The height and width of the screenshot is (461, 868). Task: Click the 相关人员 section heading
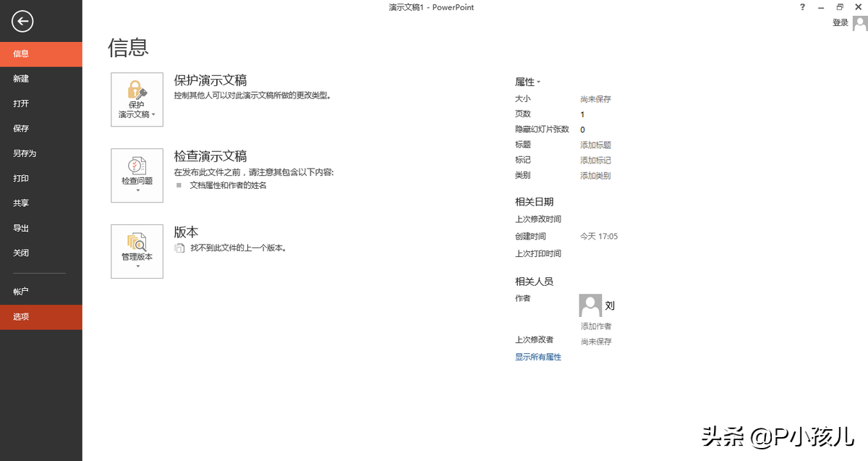point(534,282)
